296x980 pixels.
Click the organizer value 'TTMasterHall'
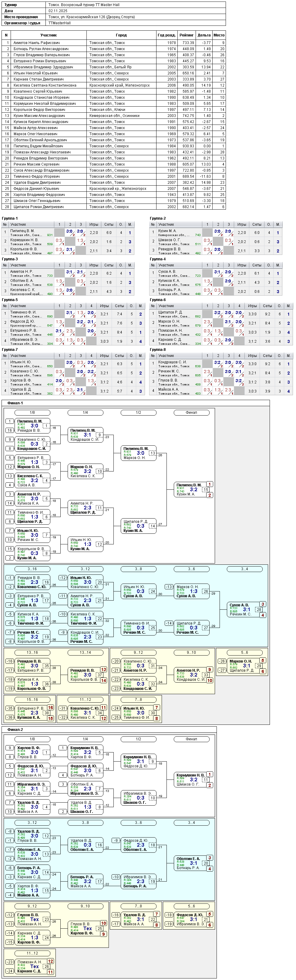pyautogui.click(x=59, y=23)
